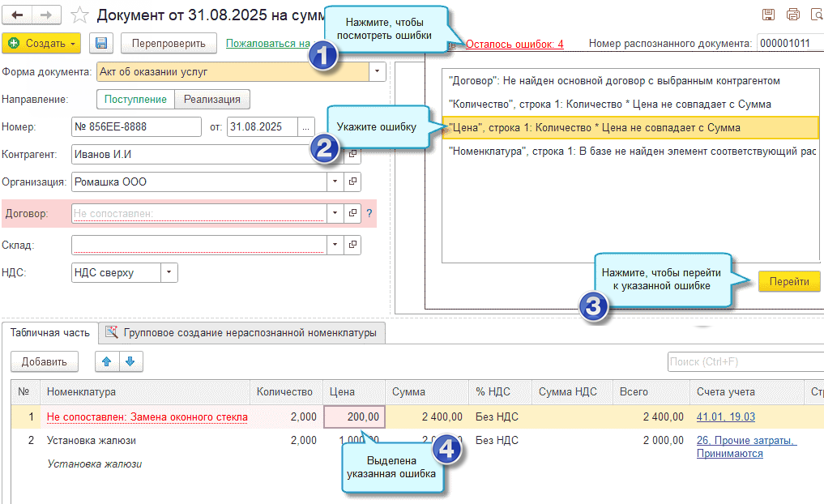Screen dimensions: 824x504
Task: Select the Табличная часть tab
Action: (x=50, y=332)
